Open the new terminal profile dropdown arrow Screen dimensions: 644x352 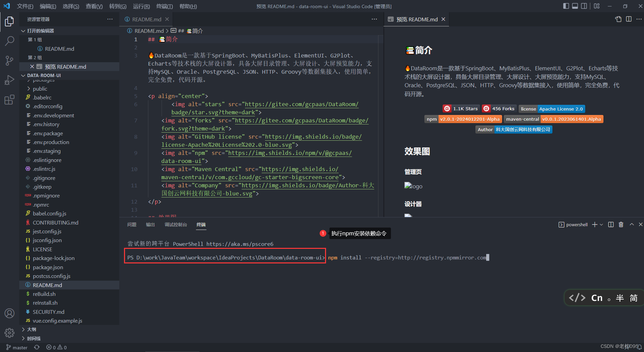point(601,225)
